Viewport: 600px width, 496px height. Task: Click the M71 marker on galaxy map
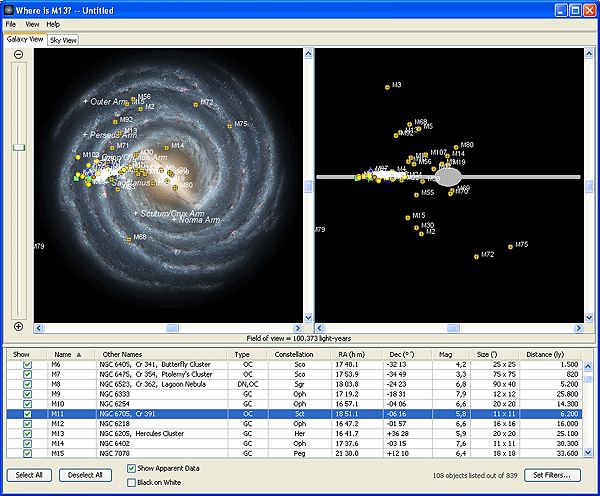click(x=112, y=148)
